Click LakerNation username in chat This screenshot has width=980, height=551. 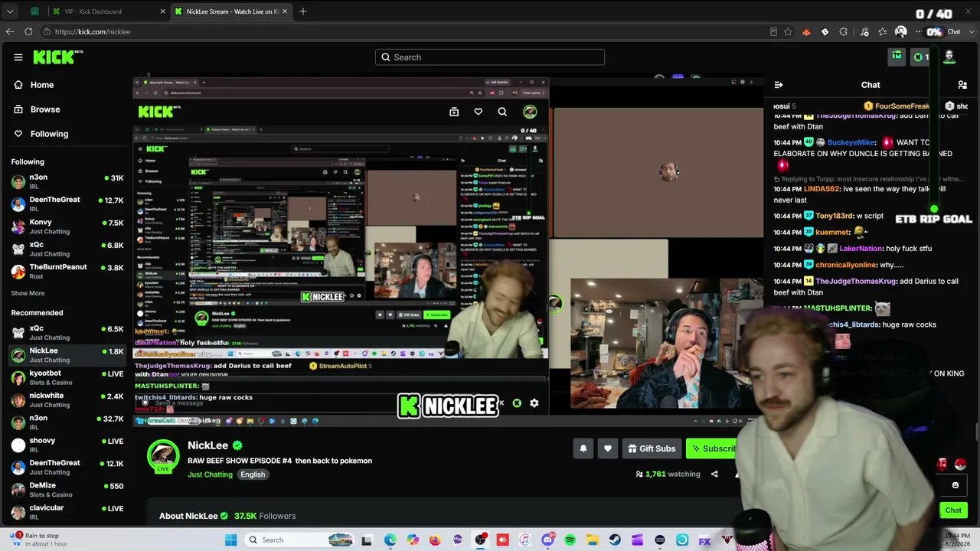860,249
